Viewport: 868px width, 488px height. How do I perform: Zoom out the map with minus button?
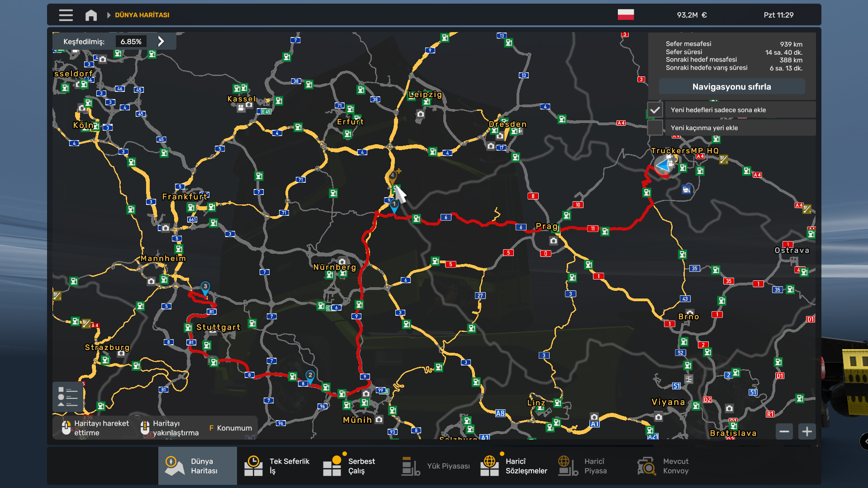point(784,431)
